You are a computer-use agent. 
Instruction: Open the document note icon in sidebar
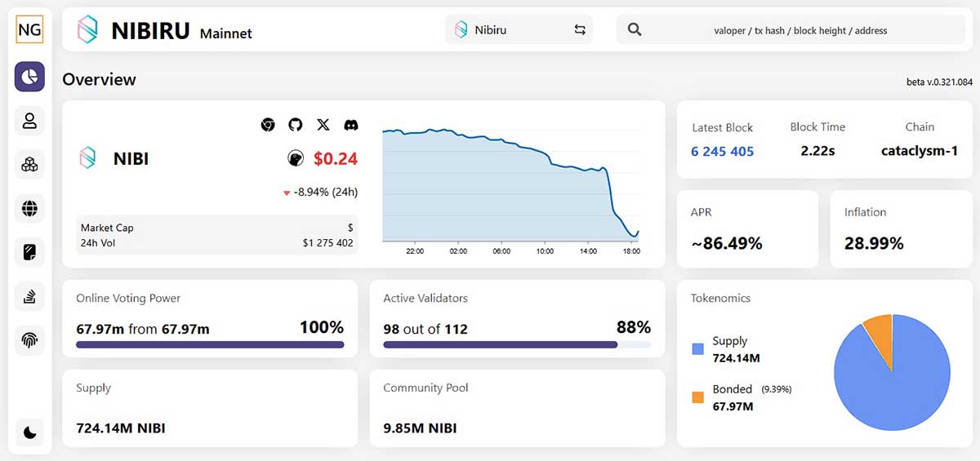coord(29,253)
